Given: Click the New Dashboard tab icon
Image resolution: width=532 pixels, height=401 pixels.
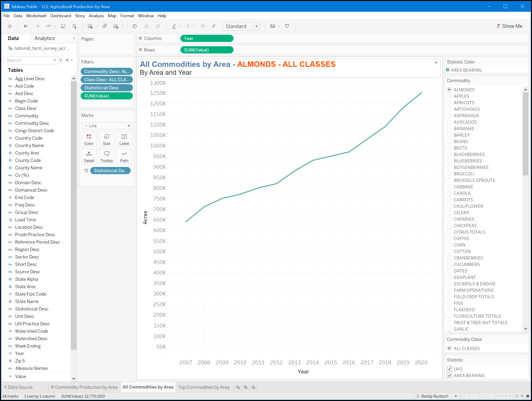Looking at the screenshot, I should (246, 387).
